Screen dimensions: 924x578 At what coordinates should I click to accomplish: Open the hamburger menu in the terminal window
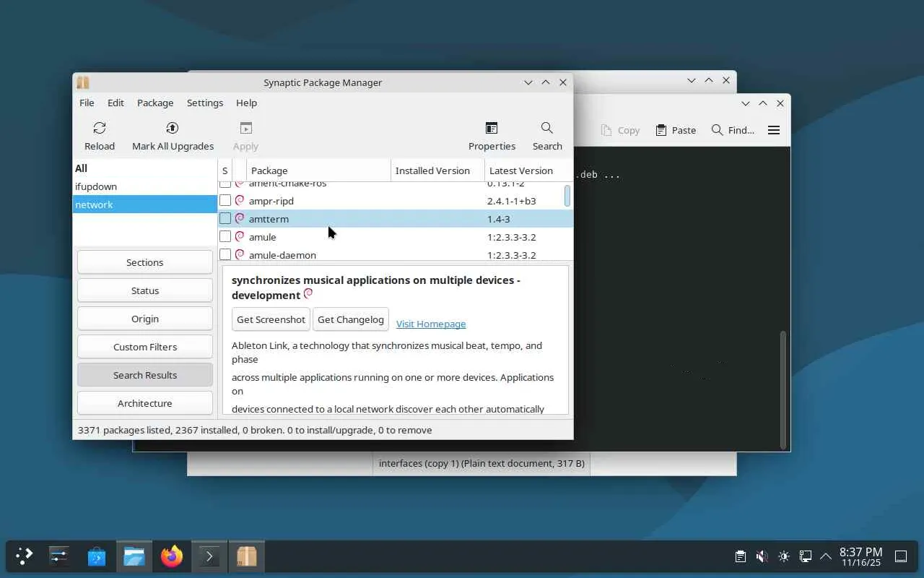774,130
